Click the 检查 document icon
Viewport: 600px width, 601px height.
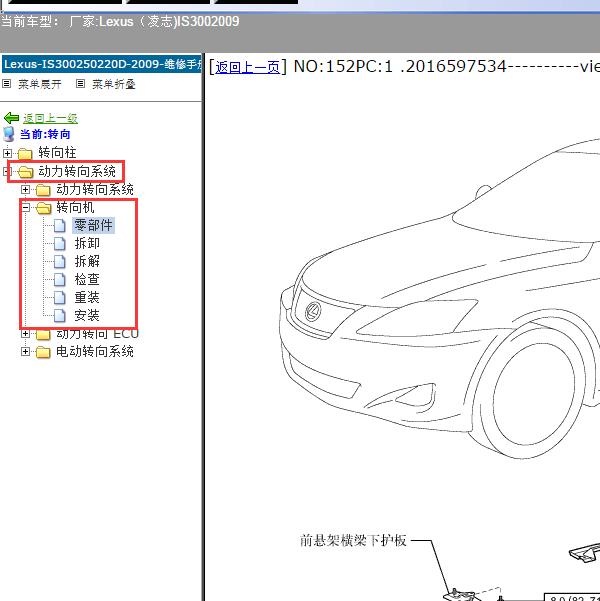[x=59, y=280]
